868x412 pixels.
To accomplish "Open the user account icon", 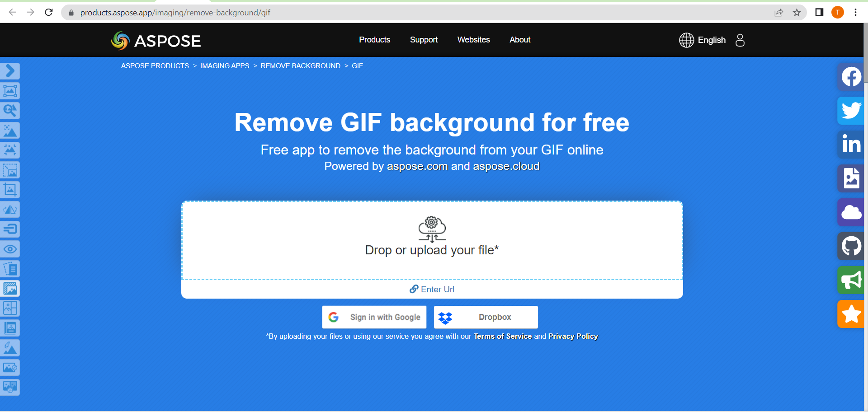I will pos(740,40).
